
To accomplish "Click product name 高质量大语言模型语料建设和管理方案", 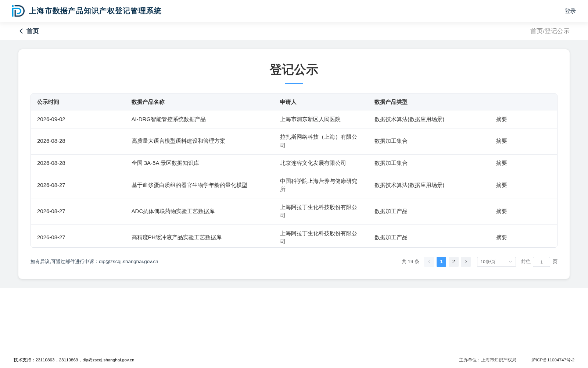I will (x=178, y=141).
